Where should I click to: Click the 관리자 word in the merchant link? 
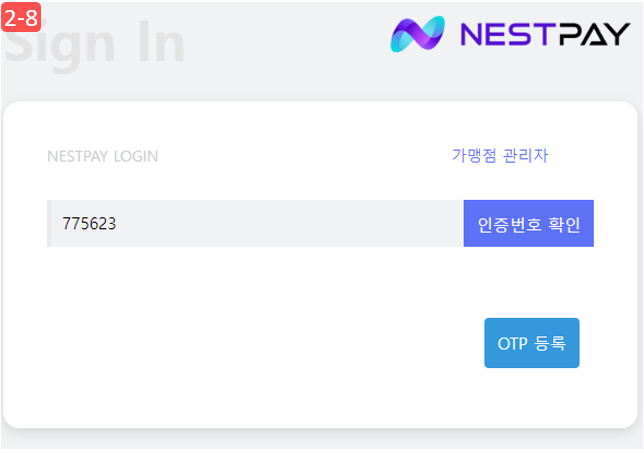point(526,155)
